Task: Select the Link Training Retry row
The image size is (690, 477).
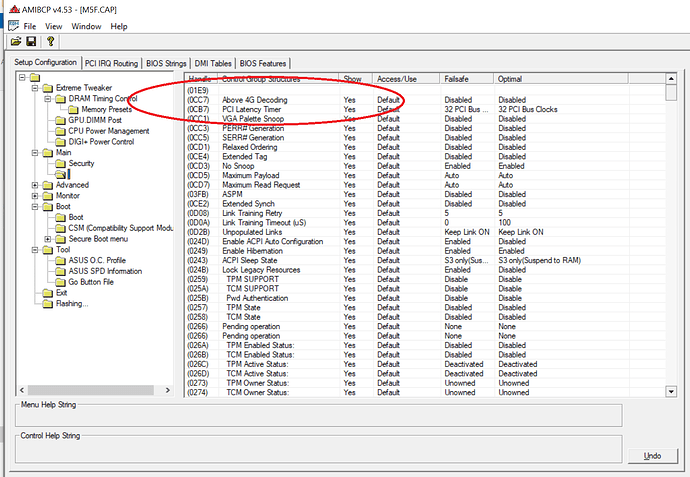Action: point(425,213)
